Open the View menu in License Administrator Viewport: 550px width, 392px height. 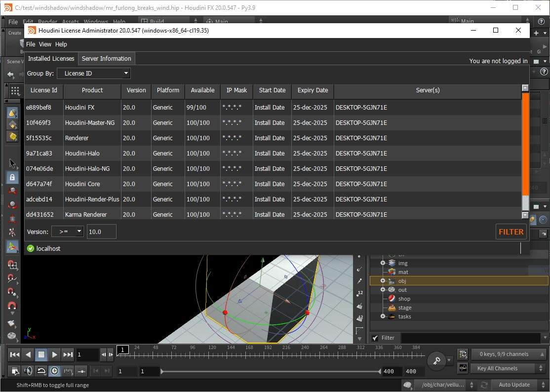pos(45,44)
